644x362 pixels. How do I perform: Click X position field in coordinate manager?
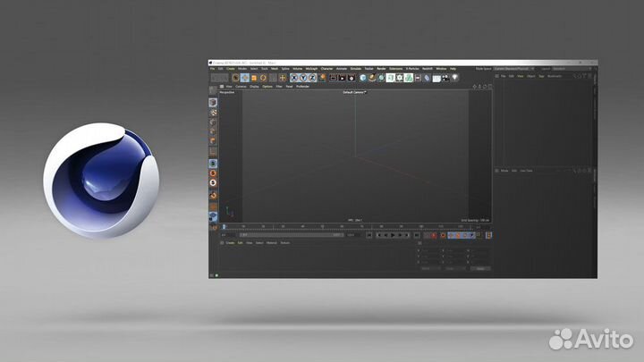[430, 250]
